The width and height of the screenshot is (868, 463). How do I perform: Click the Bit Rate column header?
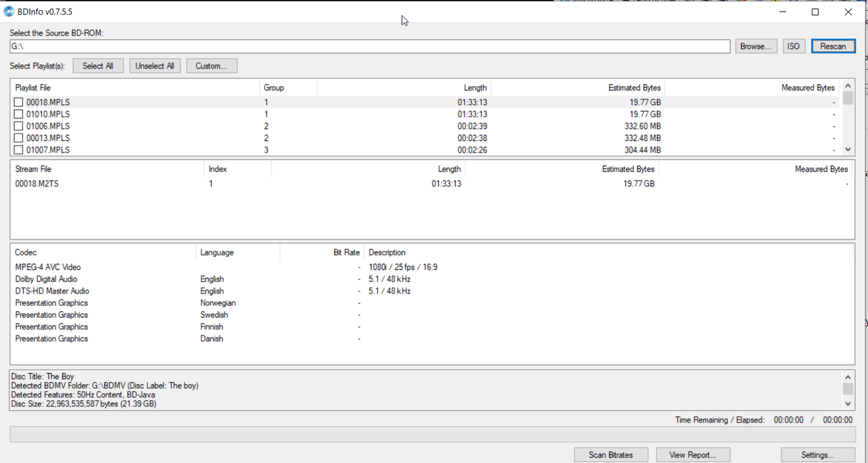click(321, 252)
